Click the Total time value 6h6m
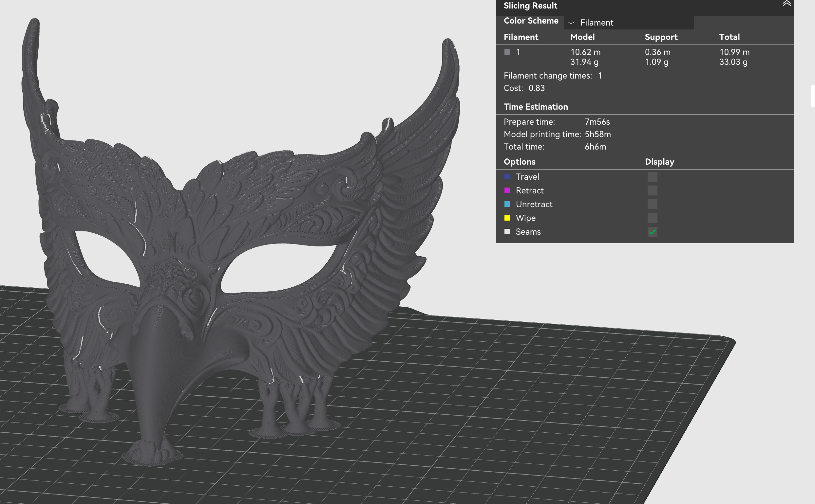The height and width of the screenshot is (504, 815). click(x=595, y=147)
